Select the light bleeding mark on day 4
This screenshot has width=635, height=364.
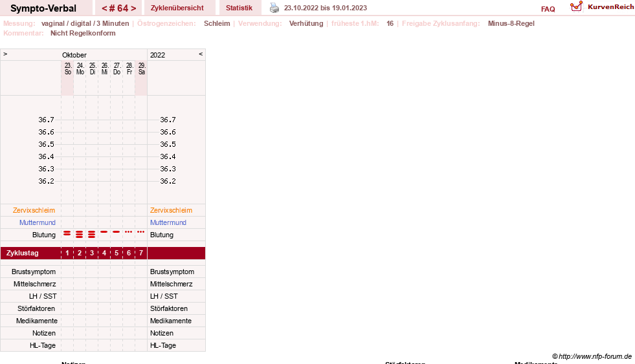[104, 231]
